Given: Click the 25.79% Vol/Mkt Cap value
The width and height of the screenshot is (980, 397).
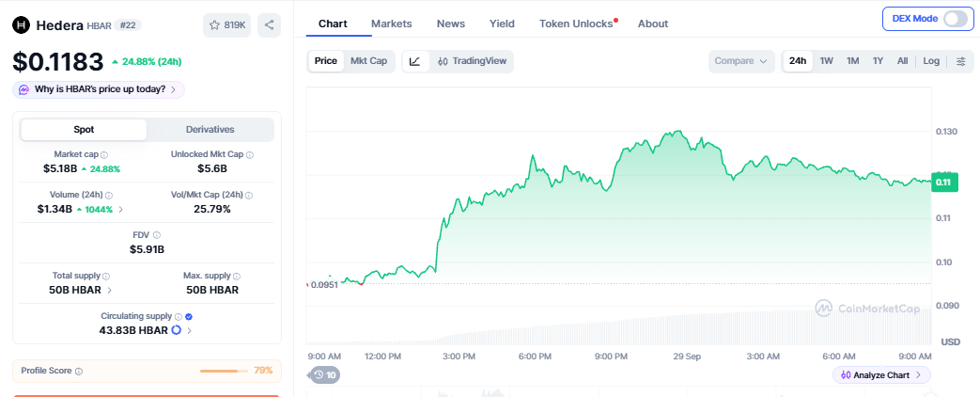Looking at the screenshot, I should pyautogui.click(x=211, y=209).
